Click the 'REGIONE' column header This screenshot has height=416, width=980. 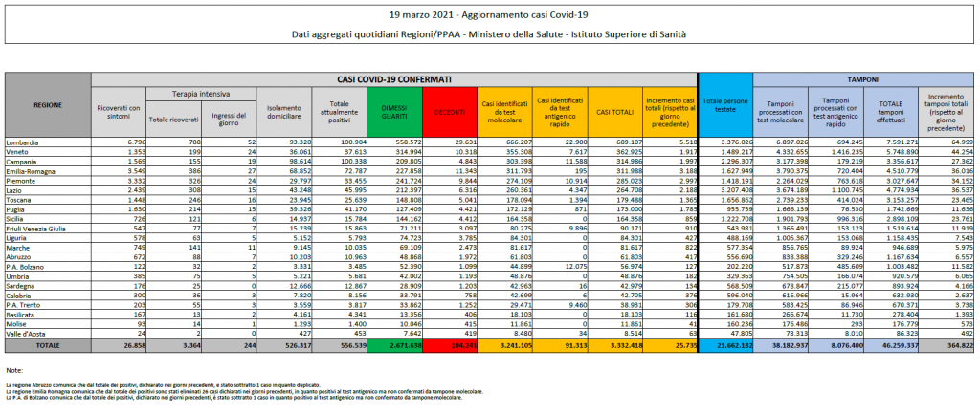tap(48, 105)
